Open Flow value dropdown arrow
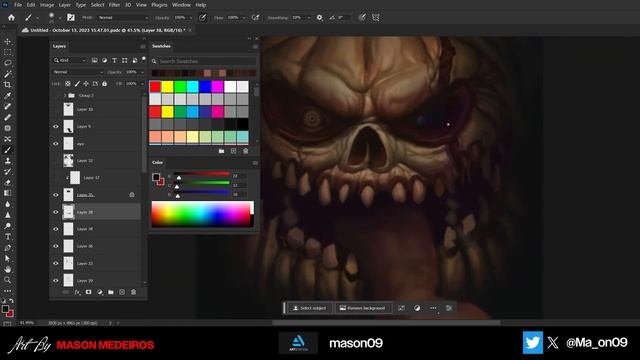The height and width of the screenshot is (360, 640). [x=244, y=18]
